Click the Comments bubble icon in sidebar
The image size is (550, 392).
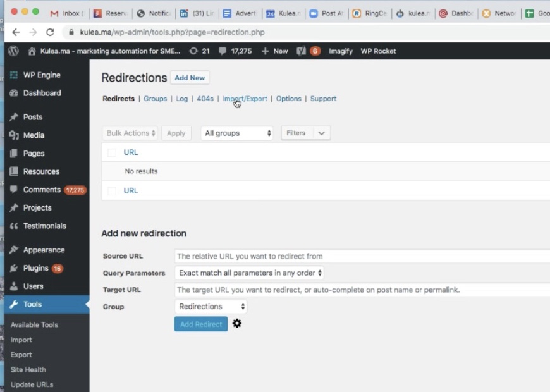coord(14,190)
